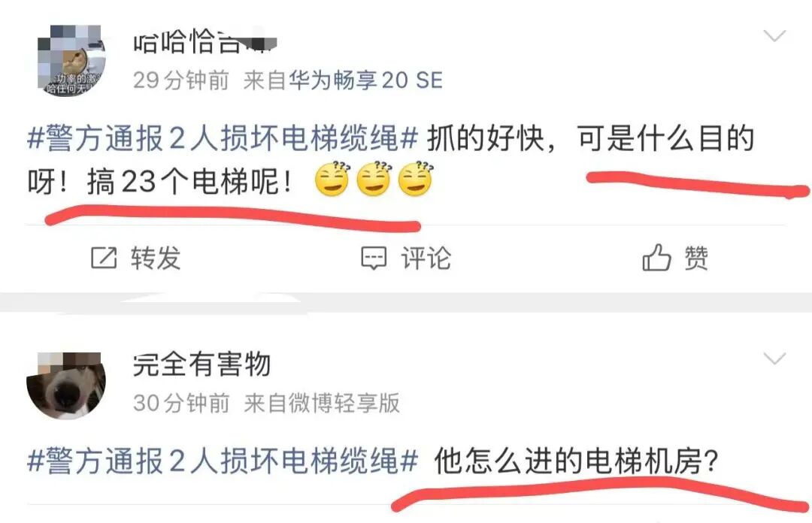Viewport: 812px width, 523px height.
Task: Open hashtag #警方通报2人损坏电梯缆绳# in second post
Action: pos(223,461)
